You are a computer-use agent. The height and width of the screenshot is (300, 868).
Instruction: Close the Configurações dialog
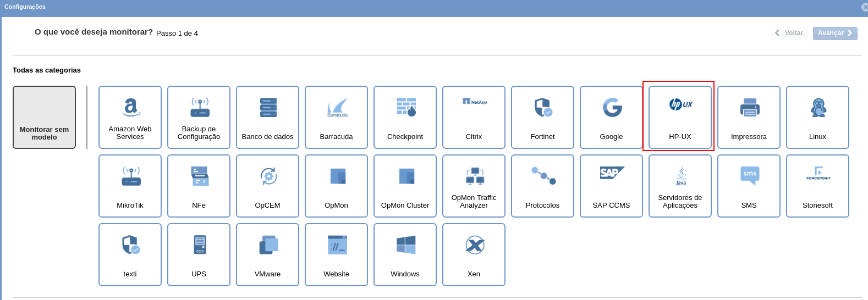[864, 7]
